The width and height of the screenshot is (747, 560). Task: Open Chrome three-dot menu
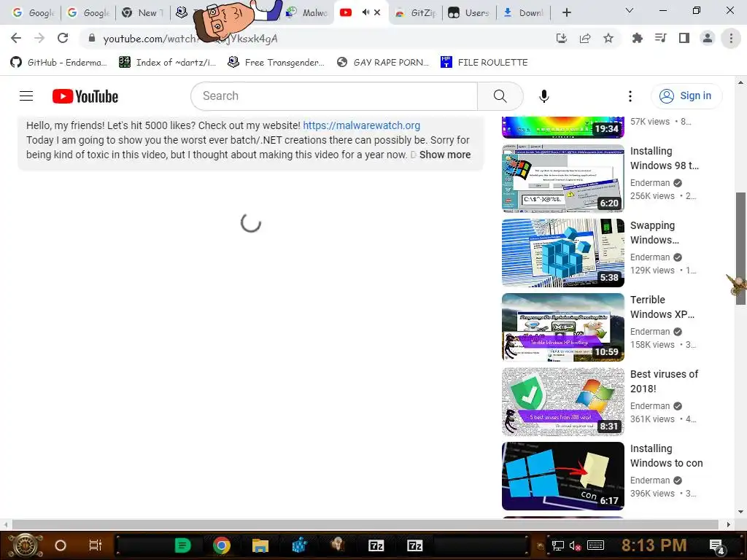(731, 38)
